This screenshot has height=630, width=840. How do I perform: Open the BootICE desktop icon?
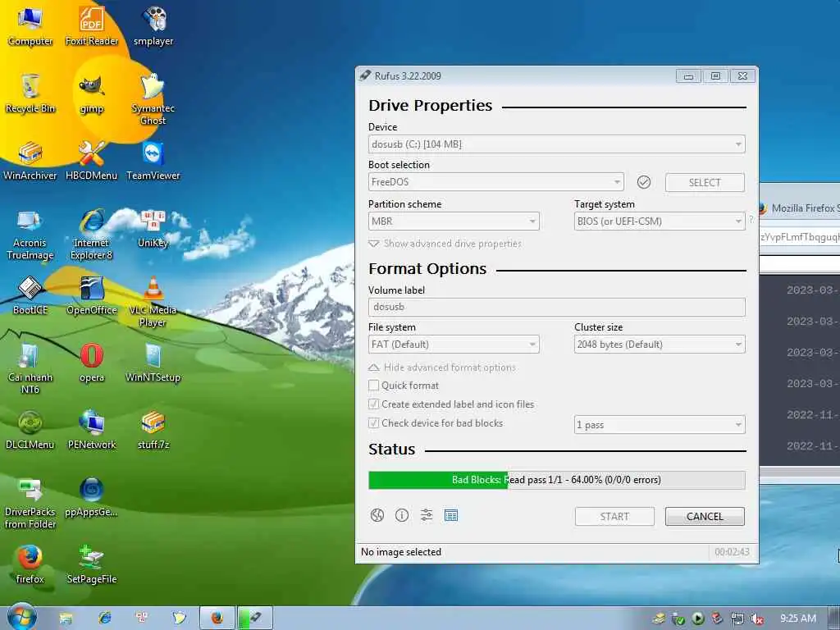(x=30, y=295)
